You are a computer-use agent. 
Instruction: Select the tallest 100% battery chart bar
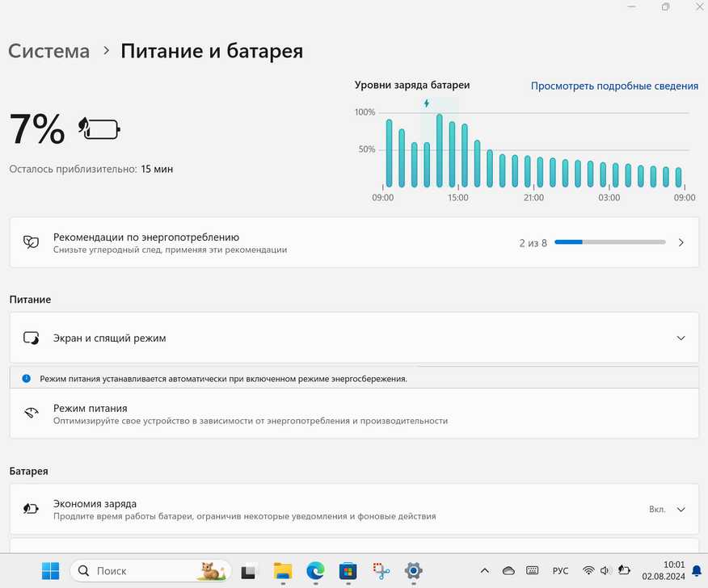pyautogui.click(x=440, y=150)
